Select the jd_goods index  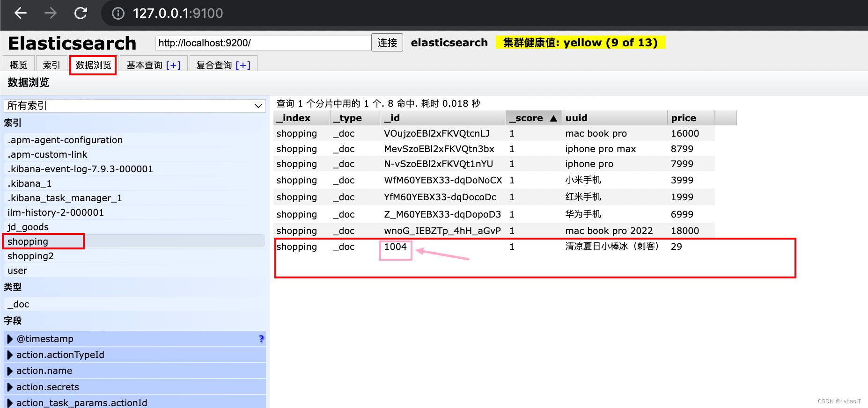click(135, 227)
